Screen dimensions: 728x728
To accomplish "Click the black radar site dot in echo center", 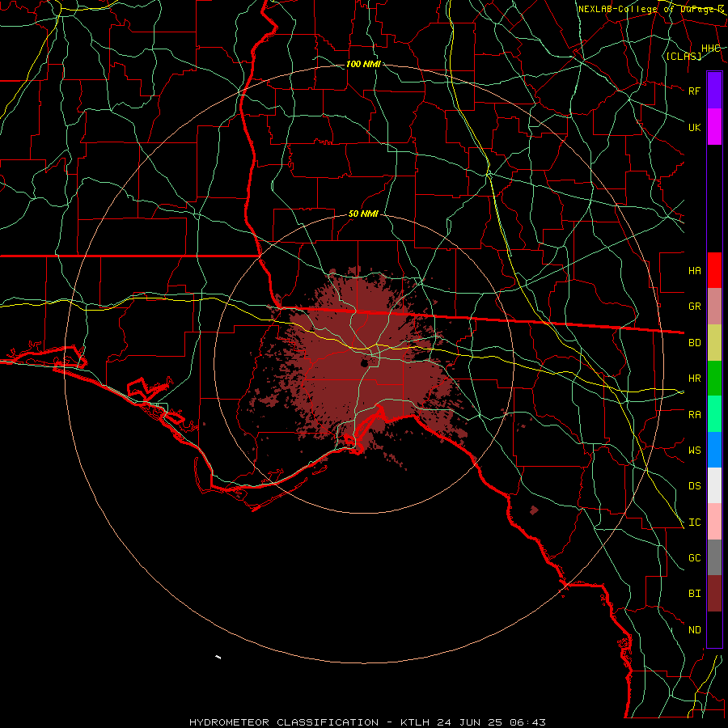I will click(365, 363).
